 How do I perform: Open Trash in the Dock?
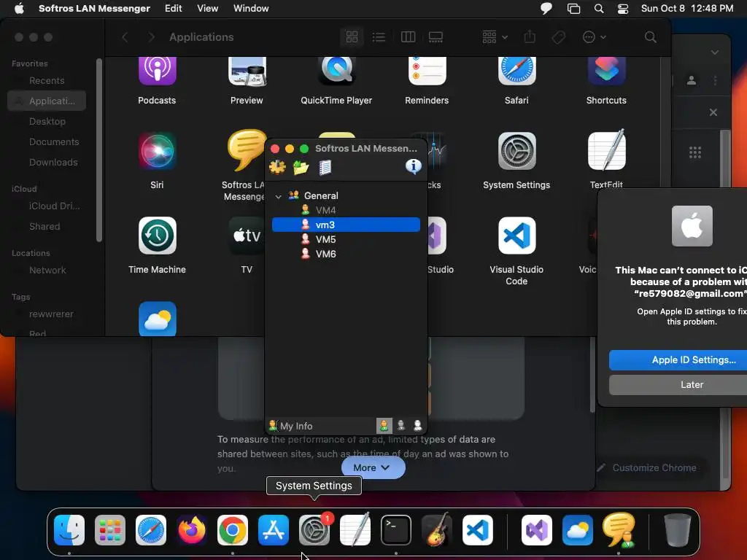pyautogui.click(x=677, y=529)
